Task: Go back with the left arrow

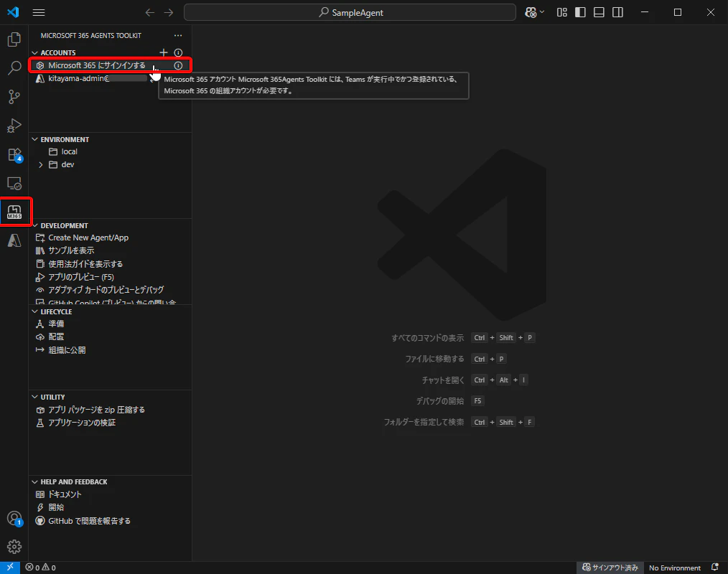Action: (x=149, y=12)
